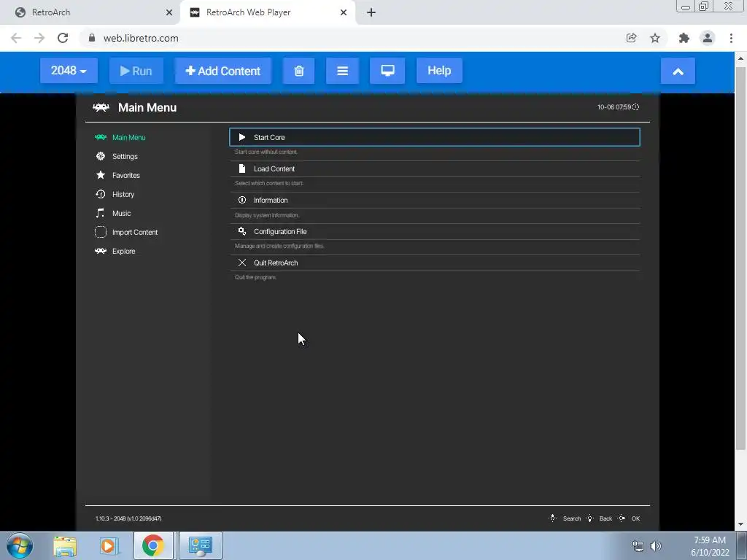Open the hamburger menu toggle icon
Image resolution: width=747 pixels, height=560 pixels.
tap(343, 71)
